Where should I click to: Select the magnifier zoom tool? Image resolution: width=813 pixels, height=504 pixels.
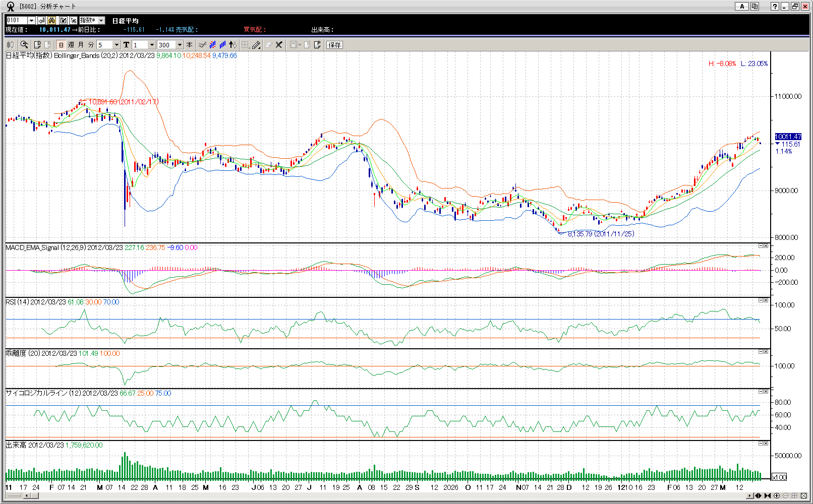pos(24,45)
